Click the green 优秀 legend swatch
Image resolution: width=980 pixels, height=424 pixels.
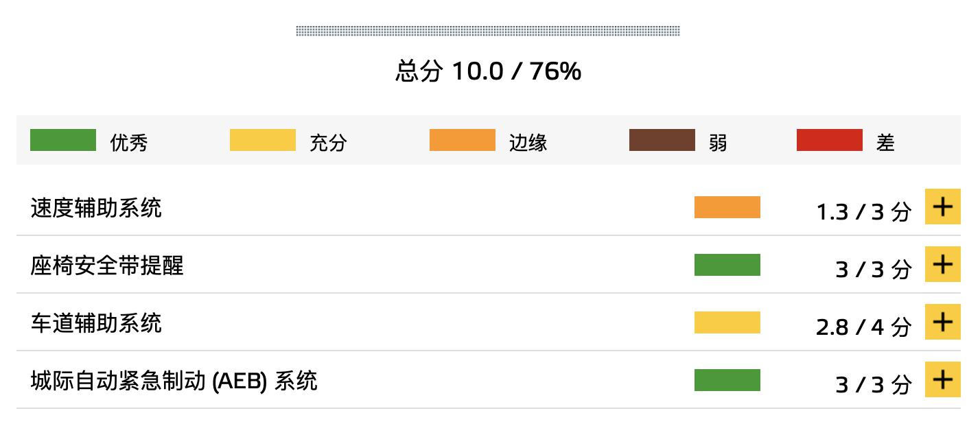63,140
